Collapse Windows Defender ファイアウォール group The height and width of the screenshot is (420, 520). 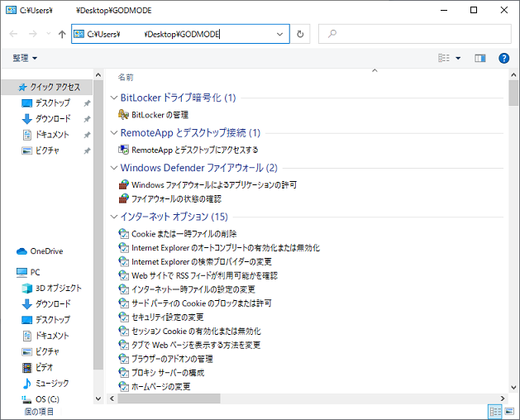click(114, 168)
